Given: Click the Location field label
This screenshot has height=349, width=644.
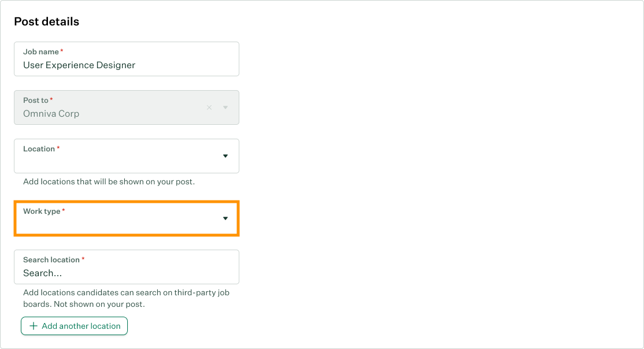Looking at the screenshot, I should [39, 149].
